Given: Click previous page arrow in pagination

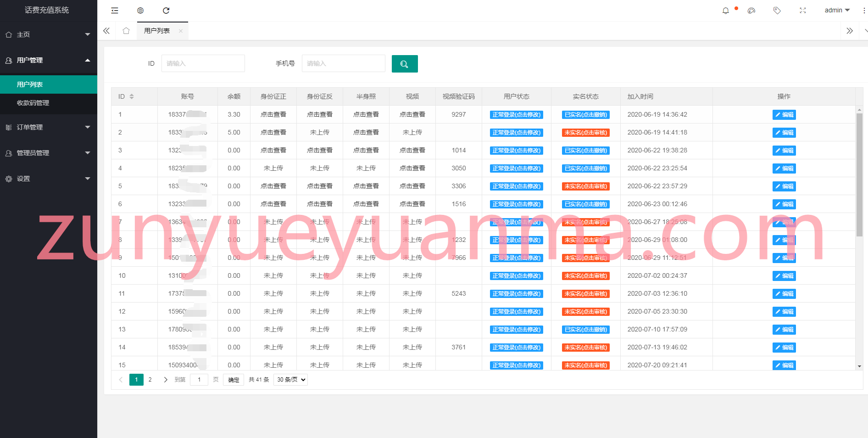Looking at the screenshot, I should point(121,380).
